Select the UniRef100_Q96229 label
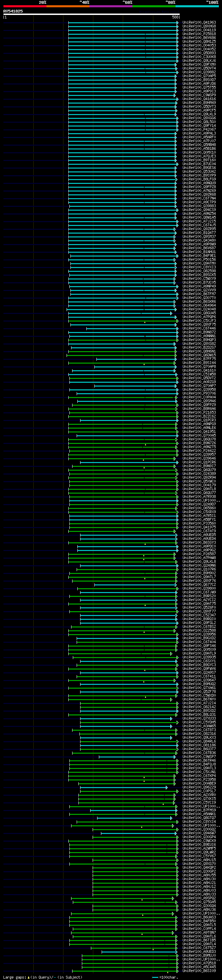Viewport: 222px width, 980px height. (x=199, y=787)
